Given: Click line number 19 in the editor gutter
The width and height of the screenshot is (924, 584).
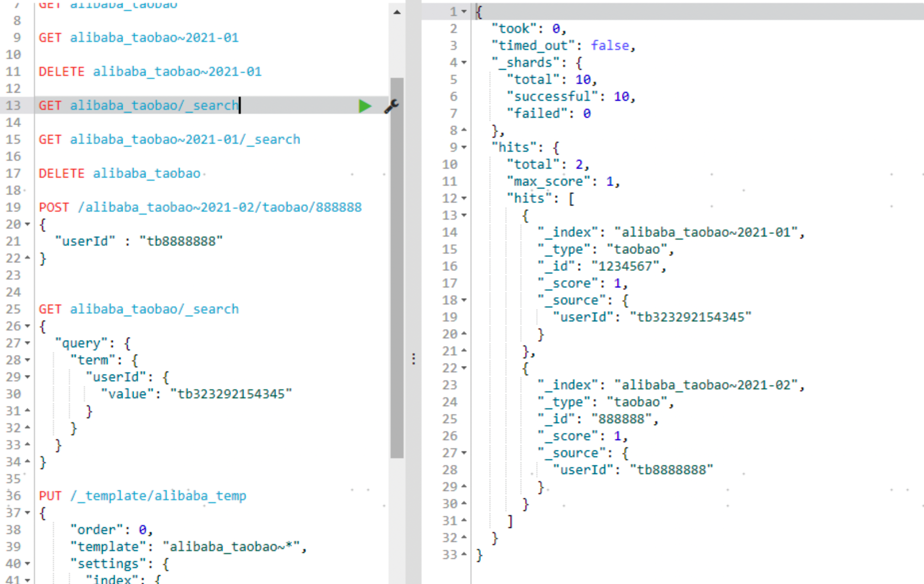Looking at the screenshot, I should coord(13,208).
